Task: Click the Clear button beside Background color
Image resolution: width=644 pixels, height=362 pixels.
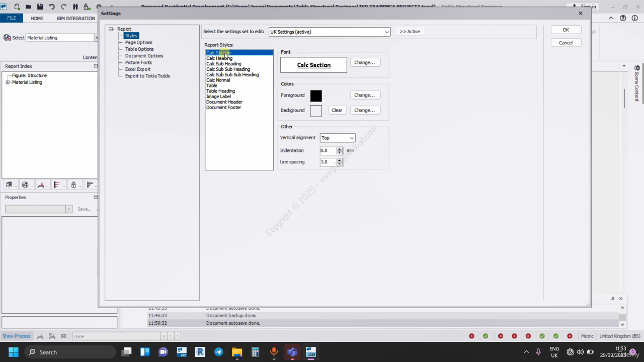Action: coord(337,110)
